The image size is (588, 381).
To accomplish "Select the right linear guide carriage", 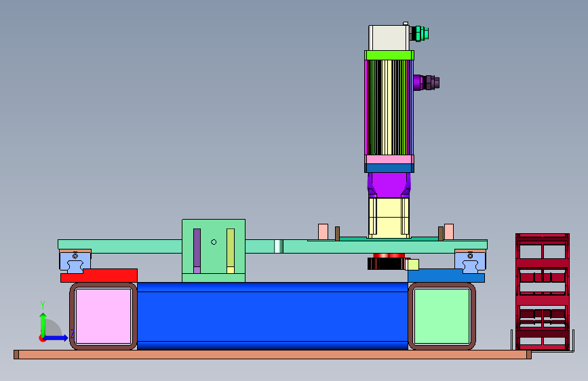I will coord(470,262).
